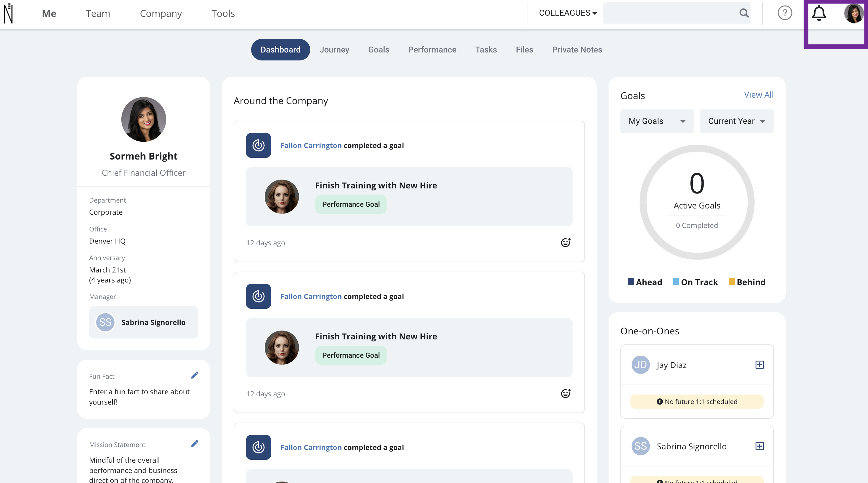
Task: Click the Fun Fact placeholder text
Action: pyautogui.click(x=139, y=397)
